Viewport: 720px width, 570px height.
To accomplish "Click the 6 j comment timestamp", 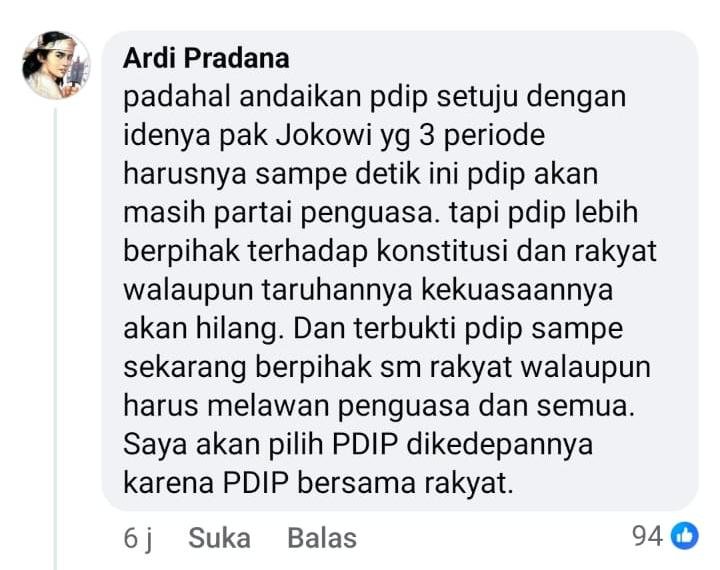I will pos(138,538).
